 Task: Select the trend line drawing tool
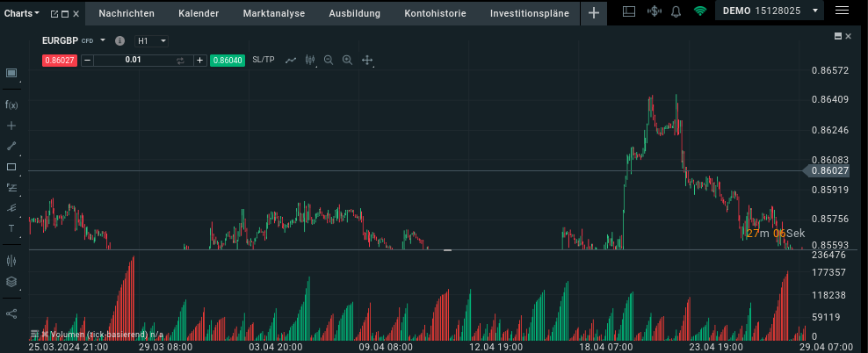11,146
